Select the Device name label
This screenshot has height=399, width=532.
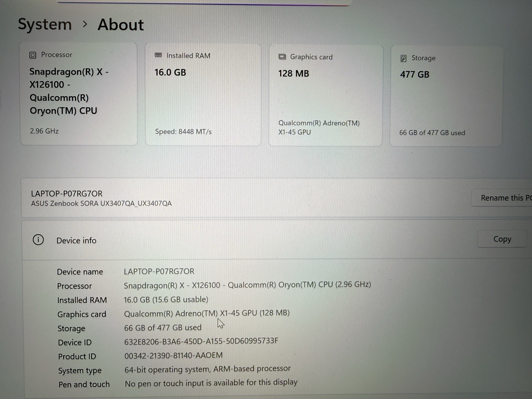[x=80, y=272]
